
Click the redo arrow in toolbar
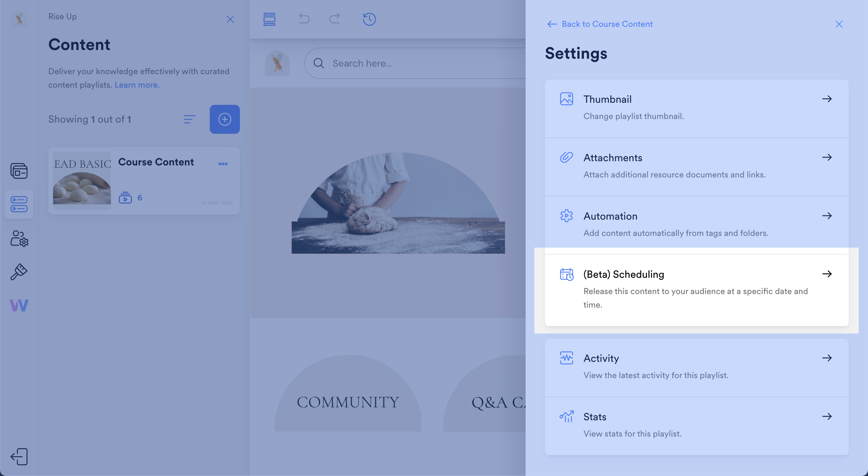click(x=335, y=19)
